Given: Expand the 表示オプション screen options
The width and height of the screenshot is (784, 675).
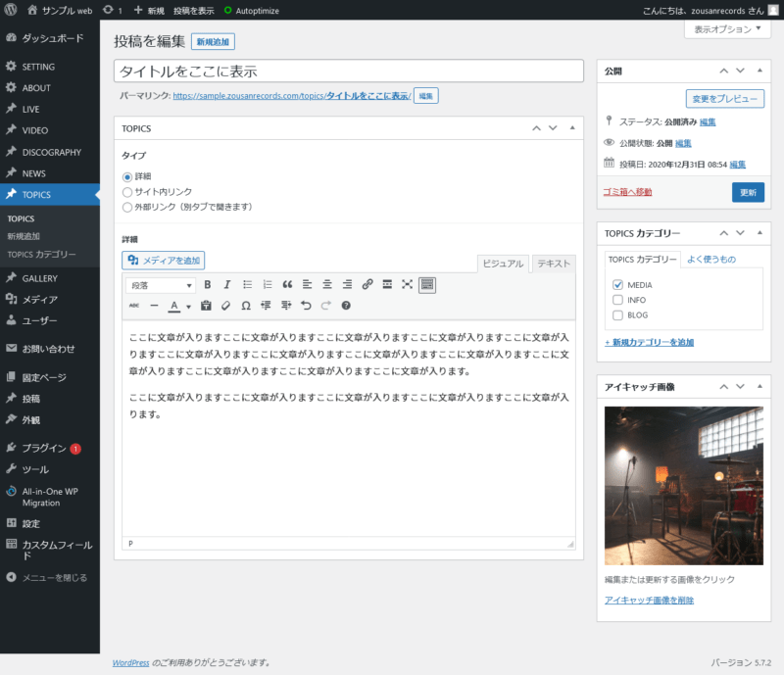Looking at the screenshot, I should click(727, 29).
